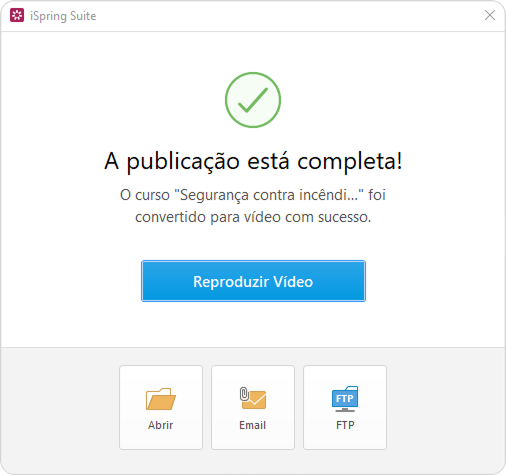Viewport: 506px width, 475px height.
Task: Play the published video with Reproduzir Vídeo
Action: 253,281
